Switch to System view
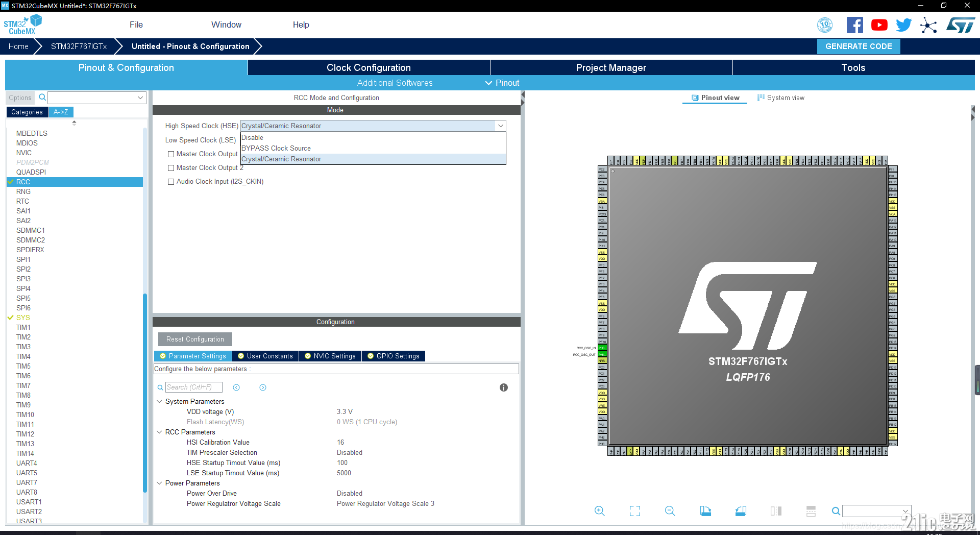The height and width of the screenshot is (535, 980). 781,98
